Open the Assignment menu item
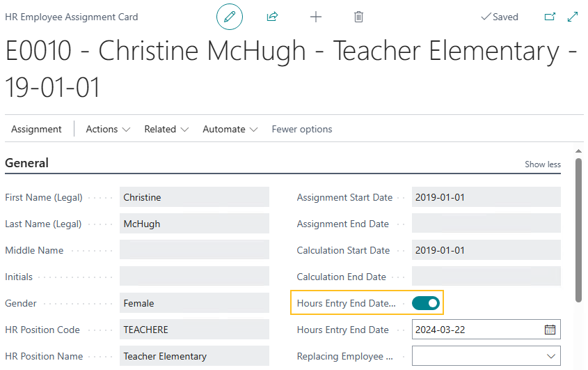This screenshot has width=588, height=370. (36, 129)
